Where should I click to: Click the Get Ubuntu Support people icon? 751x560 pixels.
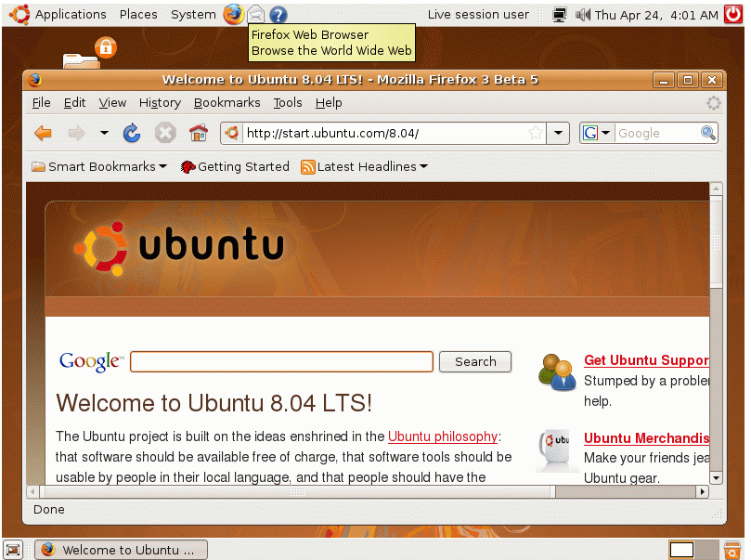point(557,372)
